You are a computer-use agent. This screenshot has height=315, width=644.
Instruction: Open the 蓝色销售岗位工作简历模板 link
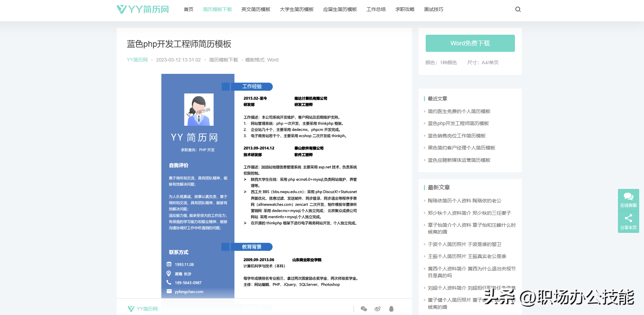[x=457, y=136]
